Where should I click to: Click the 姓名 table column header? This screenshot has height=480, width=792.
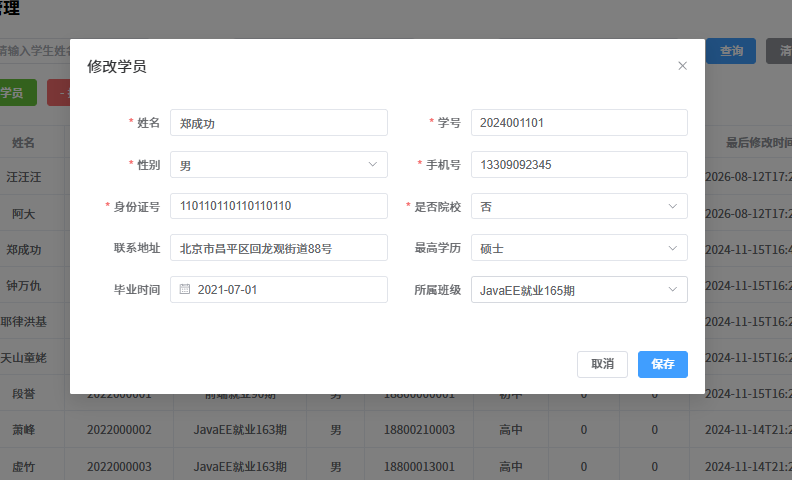pyautogui.click(x=24, y=142)
